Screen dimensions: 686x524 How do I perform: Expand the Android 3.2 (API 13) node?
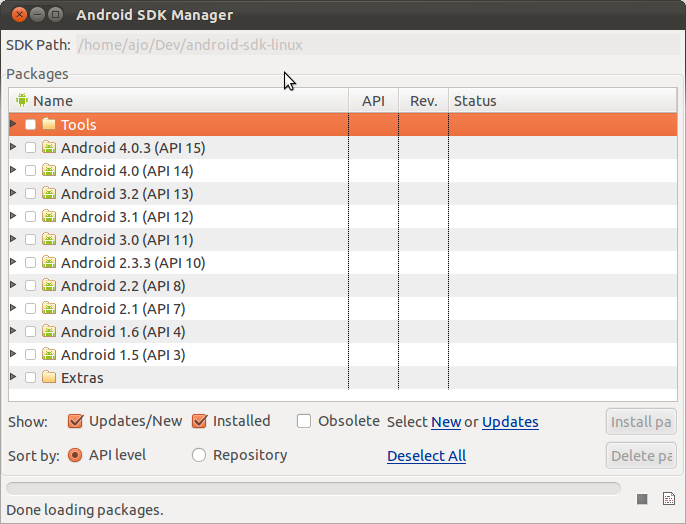[x=14, y=193]
